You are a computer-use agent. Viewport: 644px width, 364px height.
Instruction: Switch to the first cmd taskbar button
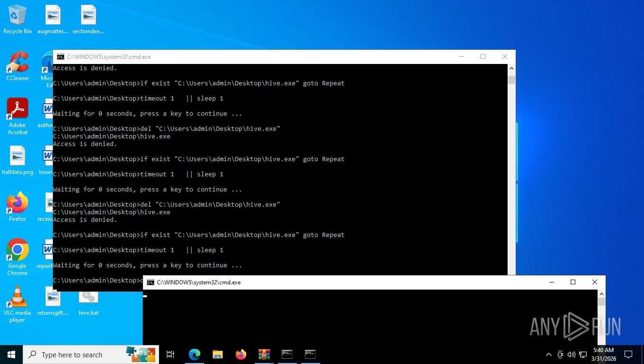pyautogui.click(x=287, y=355)
